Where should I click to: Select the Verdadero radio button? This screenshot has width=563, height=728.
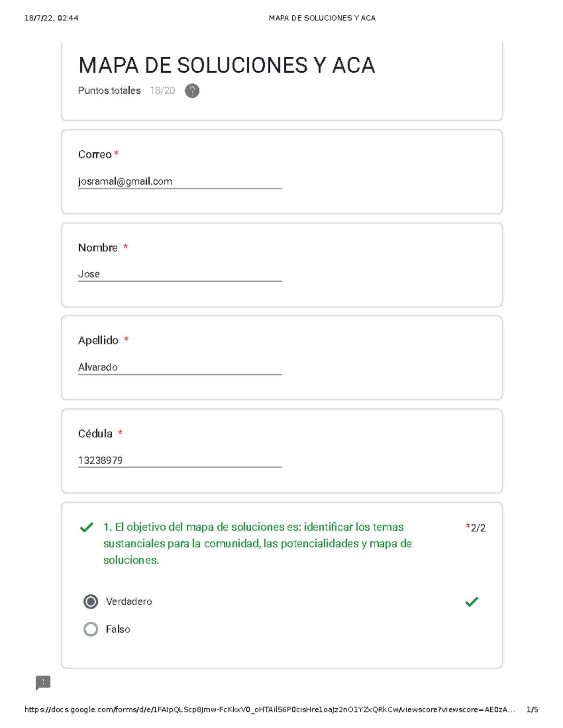click(x=91, y=601)
